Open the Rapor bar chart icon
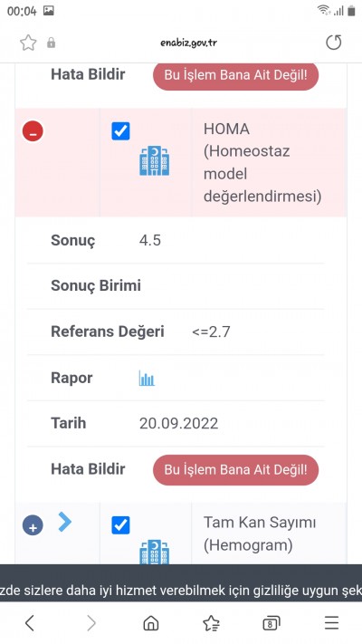The image size is (362, 644). click(x=147, y=378)
